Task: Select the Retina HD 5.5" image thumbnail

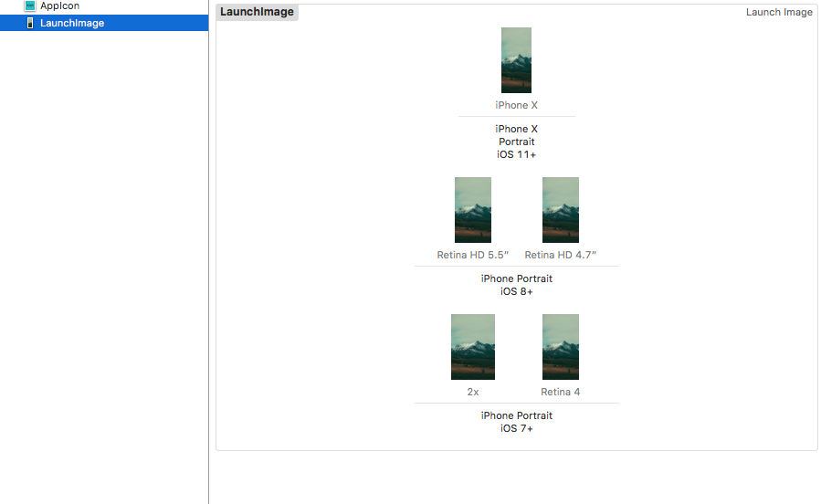Action: click(x=472, y=210)
